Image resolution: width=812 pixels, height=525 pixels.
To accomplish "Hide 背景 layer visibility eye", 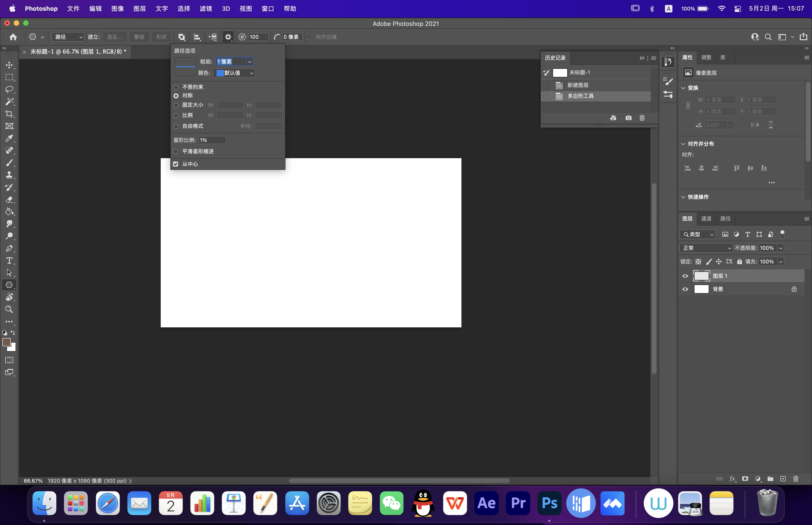I will 685,289.
